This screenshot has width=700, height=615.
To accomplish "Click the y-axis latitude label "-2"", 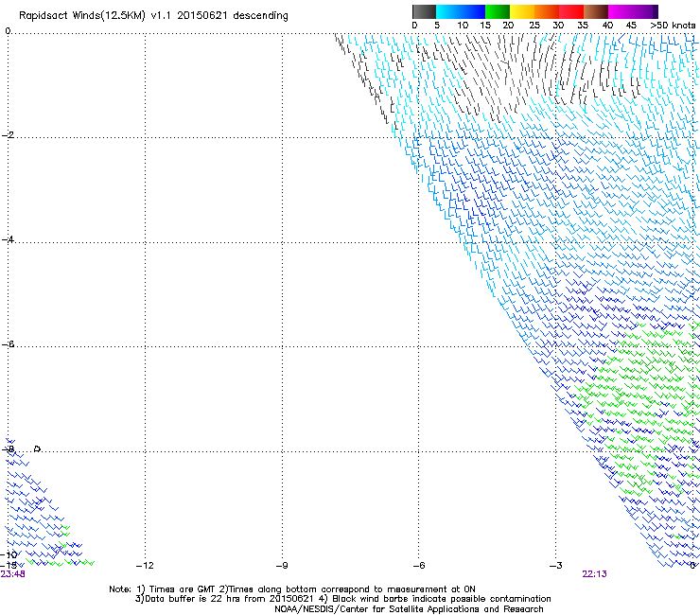I will [8, 135].
